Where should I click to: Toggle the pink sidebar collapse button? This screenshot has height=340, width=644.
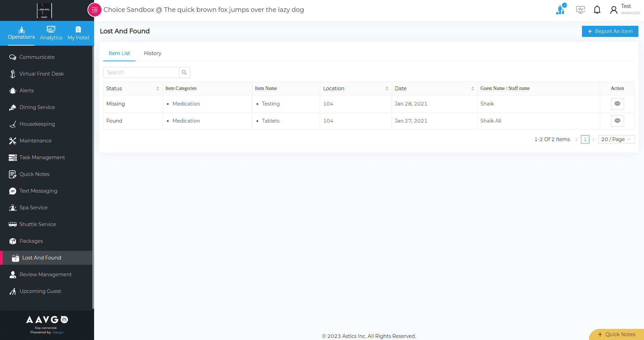[x=94, y=10]
